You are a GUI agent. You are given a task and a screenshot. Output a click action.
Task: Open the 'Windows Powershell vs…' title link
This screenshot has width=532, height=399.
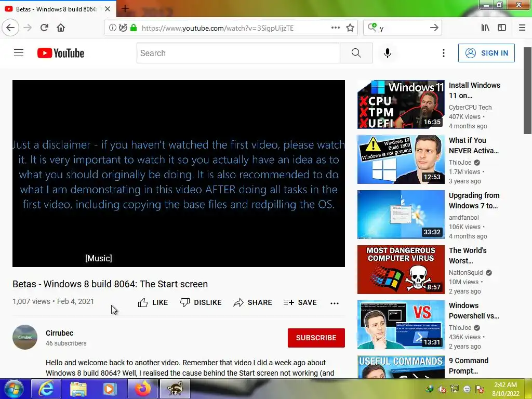[x=474, y=311]
